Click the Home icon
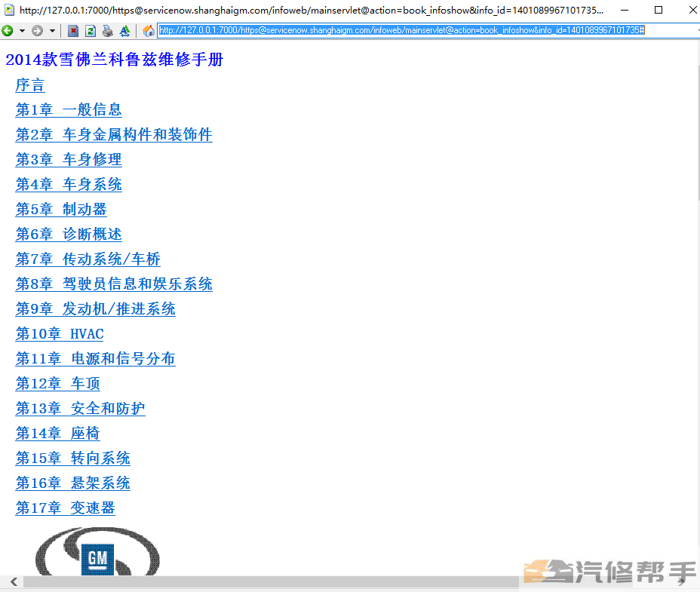 click(x=149, y=30)
